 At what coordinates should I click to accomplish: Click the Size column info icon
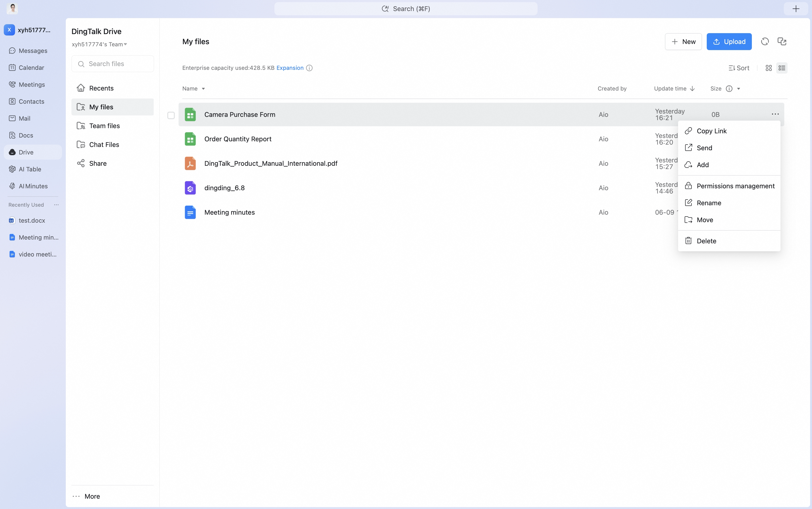pyautogui.click(x=729, y=89)
